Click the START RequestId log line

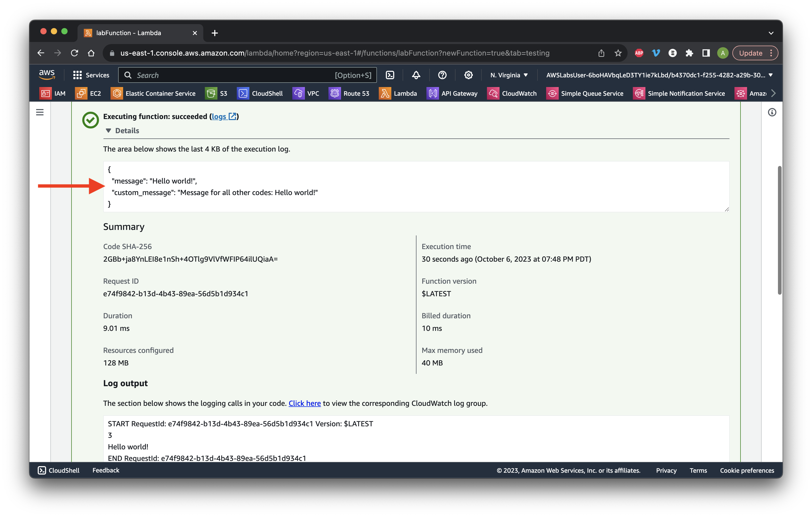click(240, 423)
